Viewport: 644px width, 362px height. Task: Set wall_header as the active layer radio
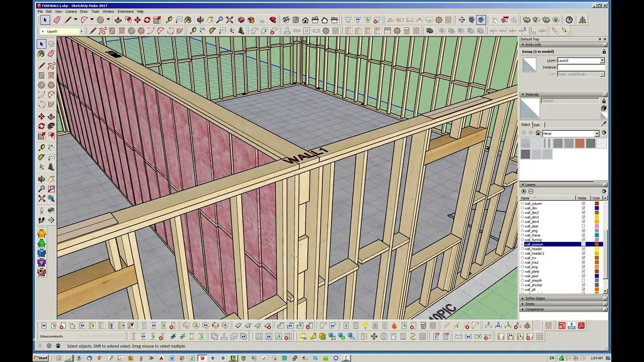coord(522,249)
